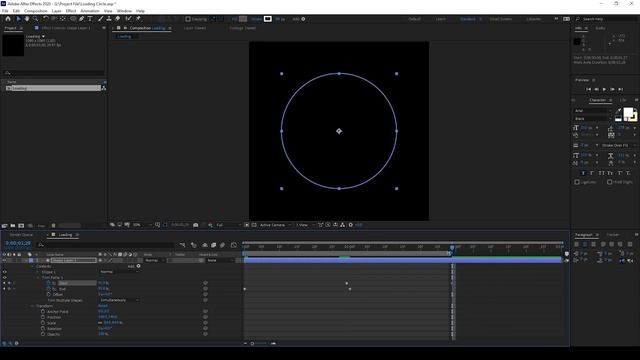Select the Roto Brush tool
Screen dimensions: 640x360
point(129,19)
